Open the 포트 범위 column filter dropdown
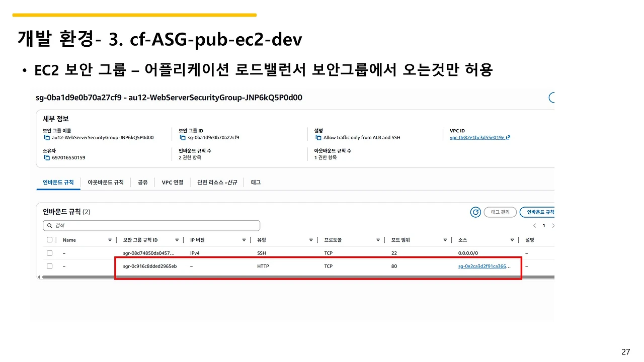644x362 pixels. pyautogui.click(x=445, y=240)
